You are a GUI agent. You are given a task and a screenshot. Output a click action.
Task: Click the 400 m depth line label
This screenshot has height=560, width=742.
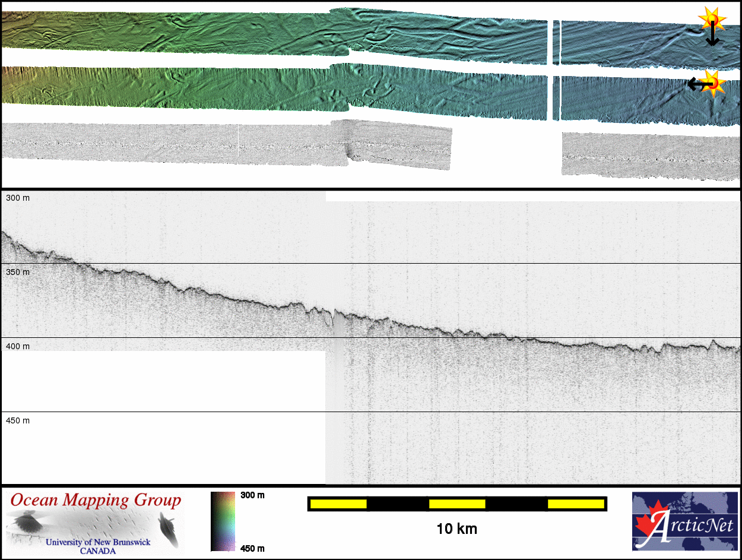tap(18, 346)
